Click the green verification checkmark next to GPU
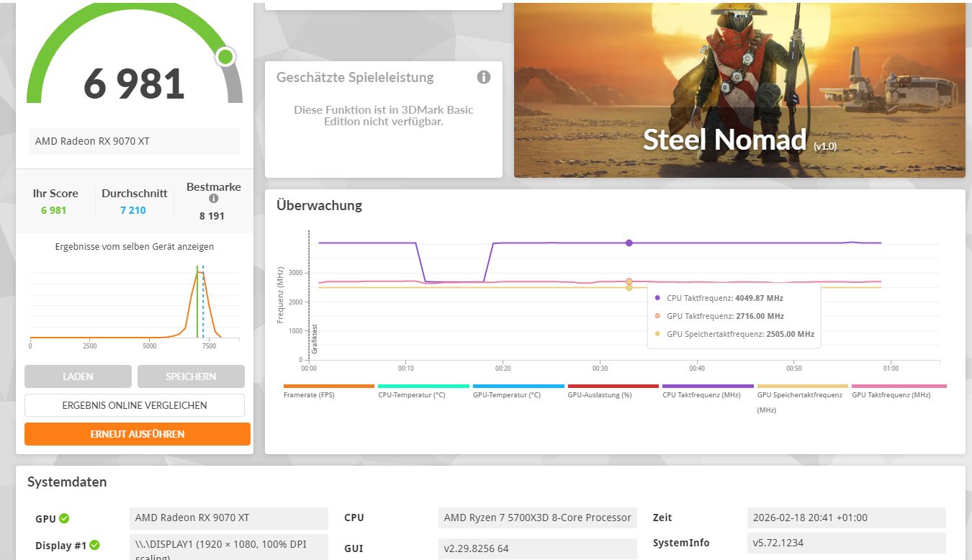 click(64, 518)
